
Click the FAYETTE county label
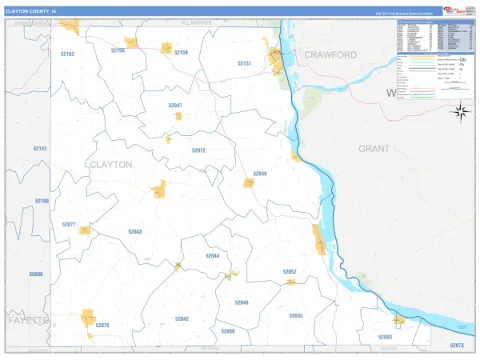coord(28,320)
